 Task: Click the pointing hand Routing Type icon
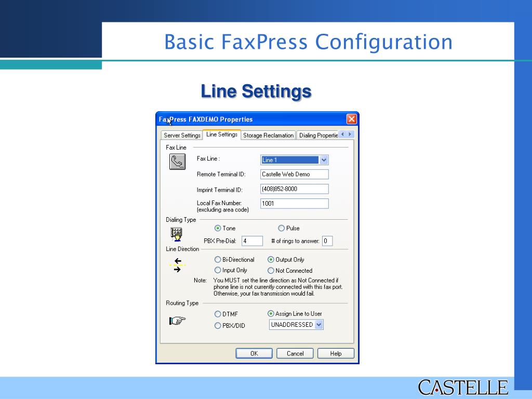pyautogui.click(x=178, y=320)
